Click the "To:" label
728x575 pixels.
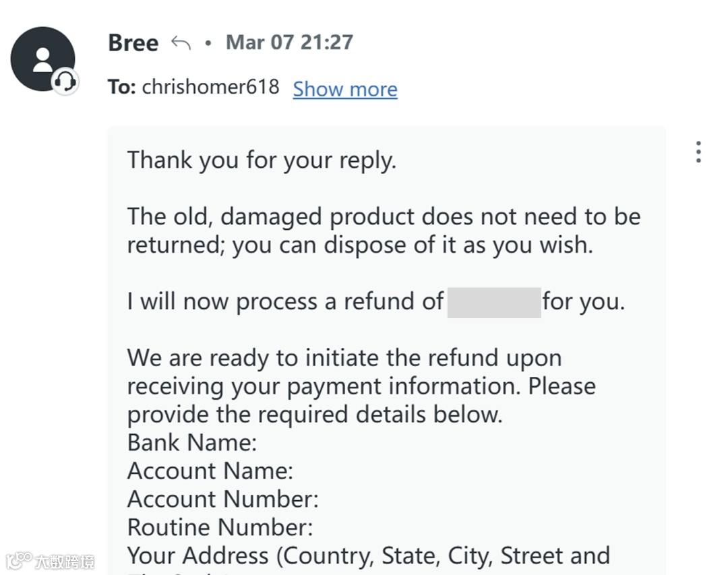pyautogui.click(x=122, y=87)
